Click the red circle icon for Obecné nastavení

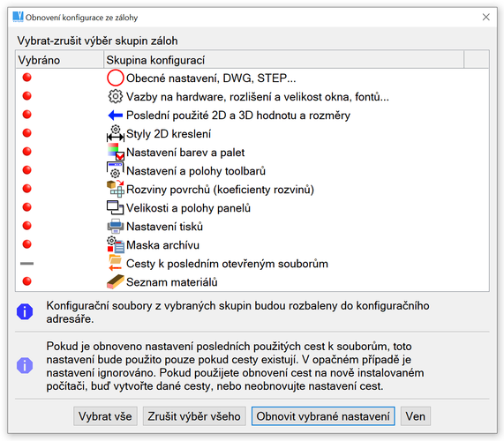click(116, 78)
